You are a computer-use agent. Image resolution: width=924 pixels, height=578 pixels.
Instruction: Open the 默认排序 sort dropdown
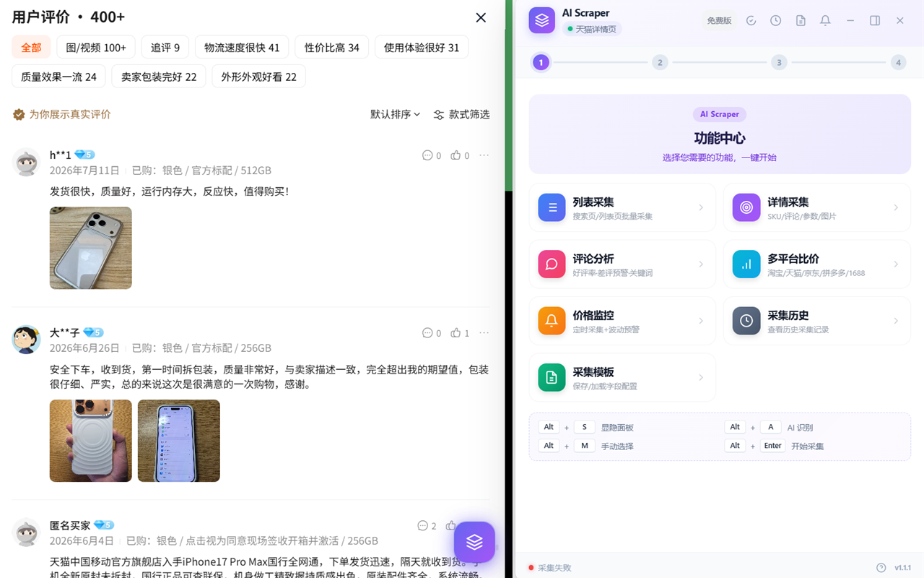(396, 114)
